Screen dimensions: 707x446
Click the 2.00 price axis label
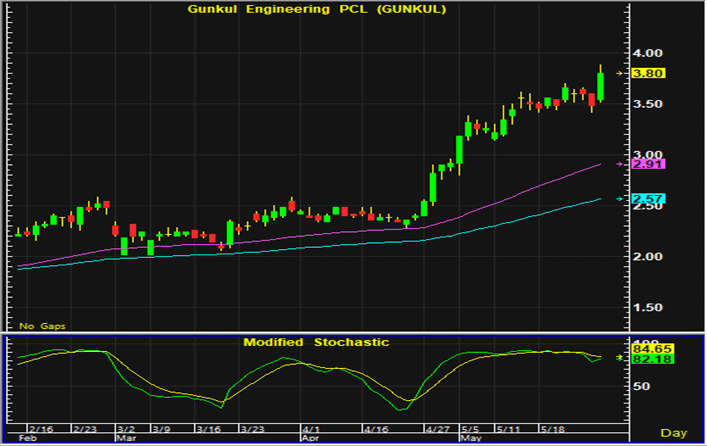click(647, 257)
